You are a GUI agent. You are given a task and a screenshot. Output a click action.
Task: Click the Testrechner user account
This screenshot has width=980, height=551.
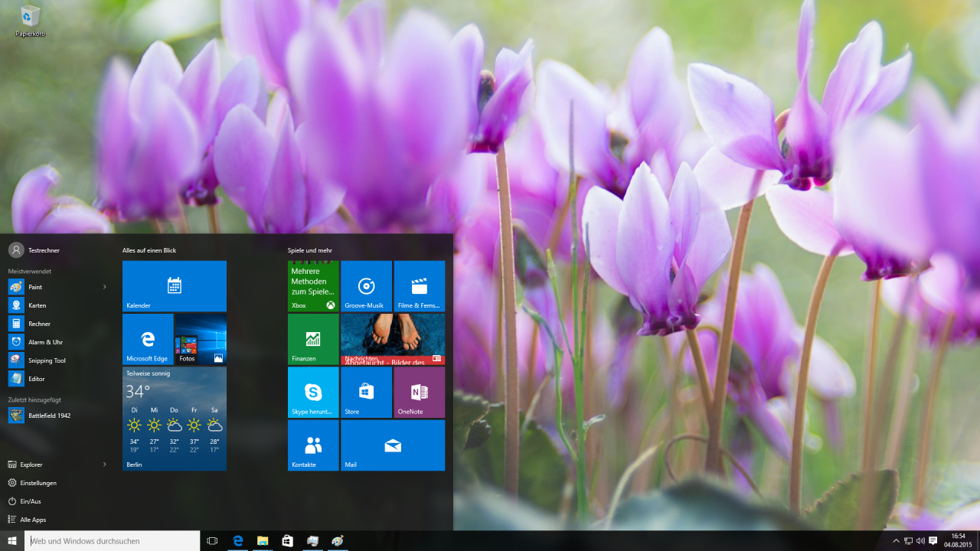34,250
